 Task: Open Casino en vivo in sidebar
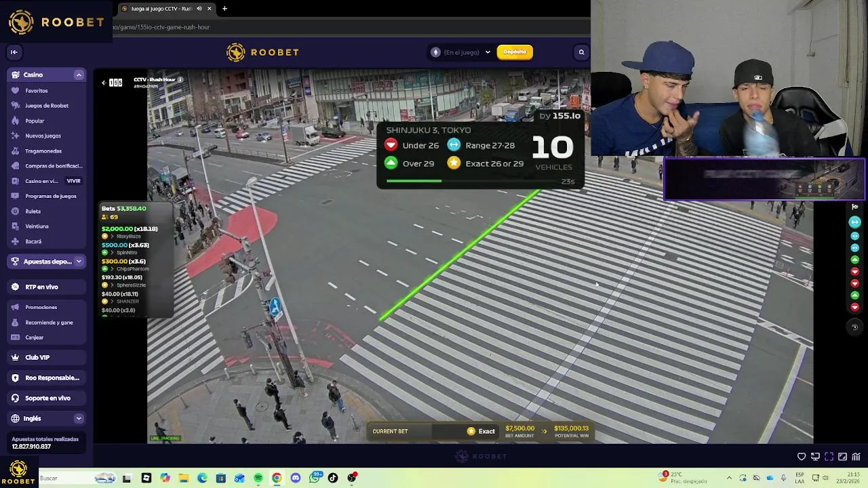(x=46, y=181)
